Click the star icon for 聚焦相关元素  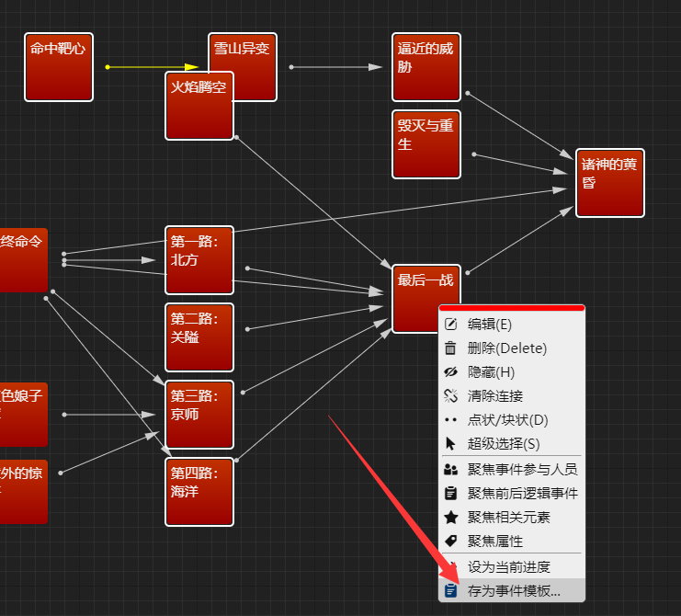click(x=450, y=517)
